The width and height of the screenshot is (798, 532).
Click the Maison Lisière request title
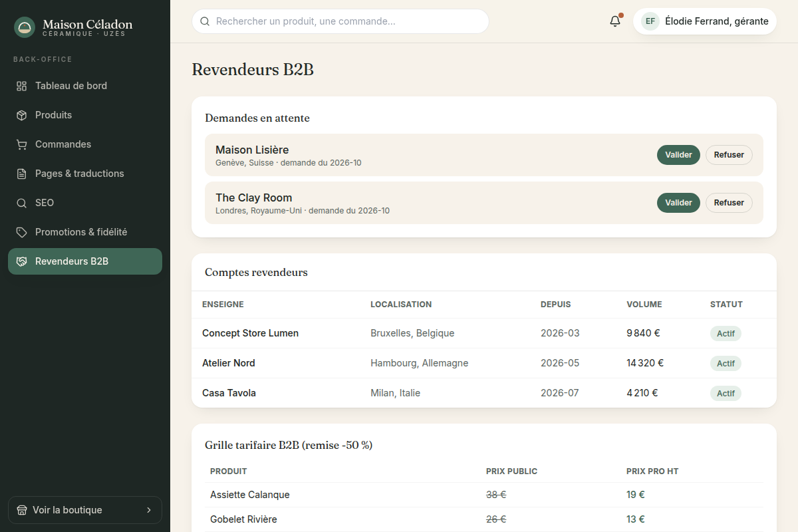(252, 150)
